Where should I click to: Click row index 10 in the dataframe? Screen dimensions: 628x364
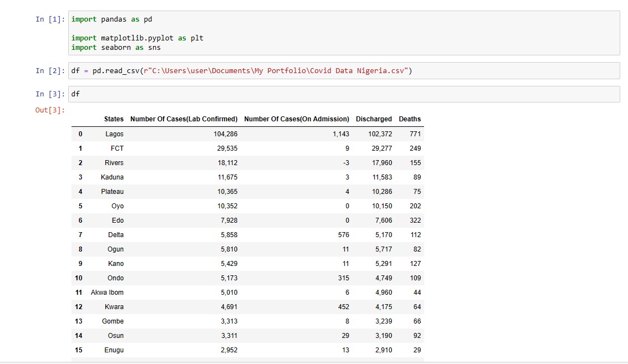pyautogui.click(x=79, y=278)
